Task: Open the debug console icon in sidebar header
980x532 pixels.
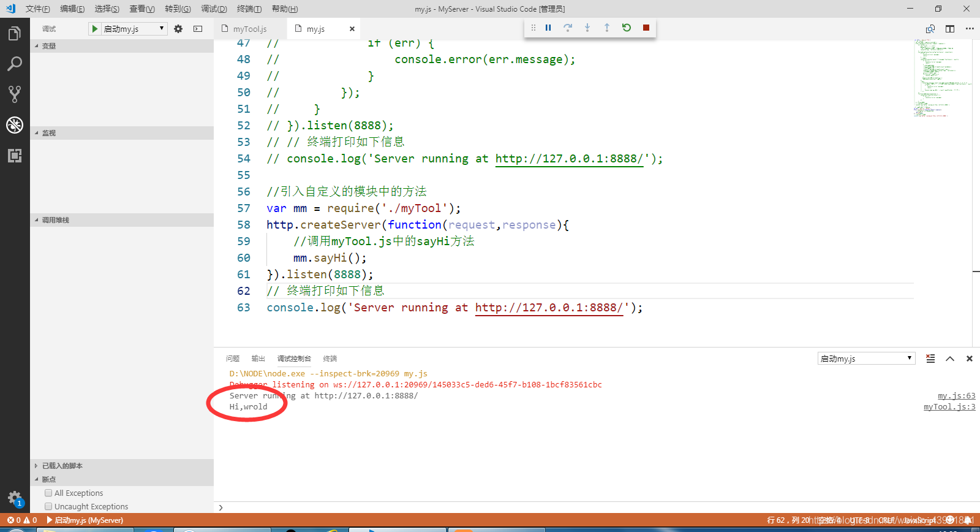Action: click(198, 29)
